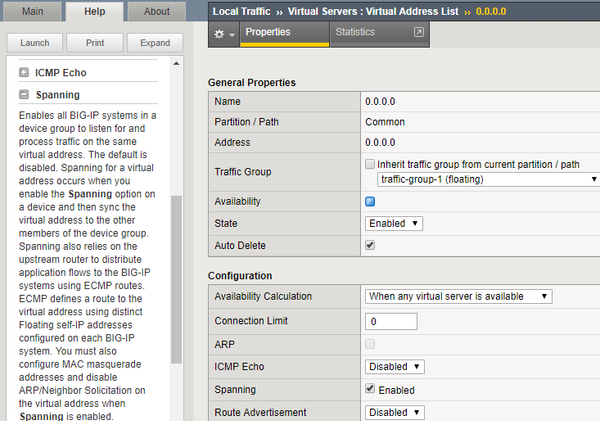600x421 pixels.
Task: Click Local Traffic in breadcrumb
Action: pyautogui.click(x=241, y=11)
